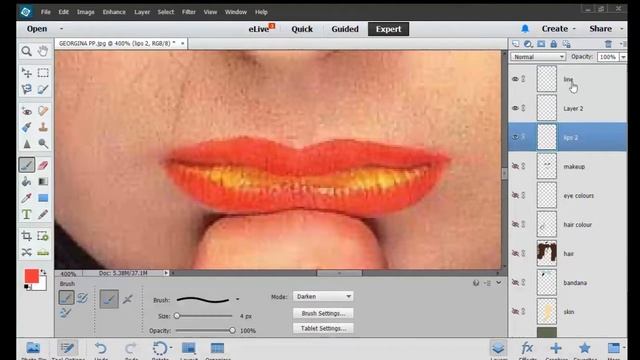Select the Eraser tool
640x360 pixels.
[43, 165]
